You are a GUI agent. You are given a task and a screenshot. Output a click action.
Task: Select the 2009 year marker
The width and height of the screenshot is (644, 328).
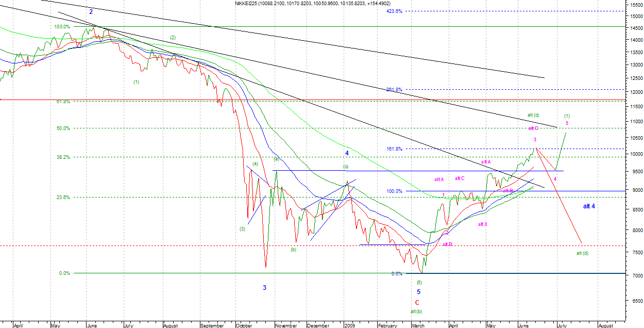[x=349, y=325]
